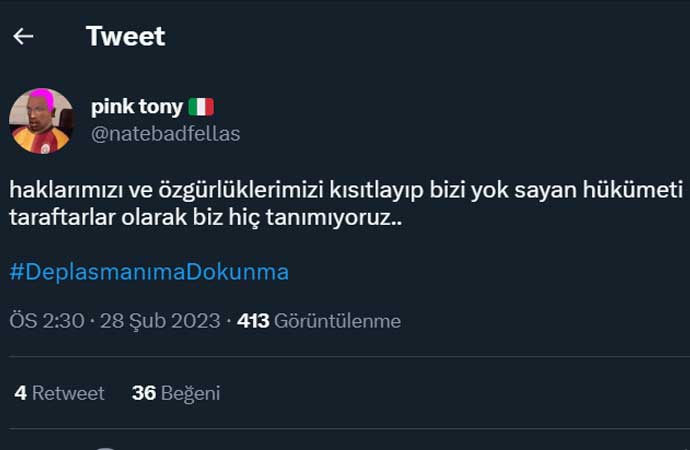Viewport: 690px width, 450px height.
Task: Open the #DeplasmanımaDokunma hashtag
Action: point(150,271)
